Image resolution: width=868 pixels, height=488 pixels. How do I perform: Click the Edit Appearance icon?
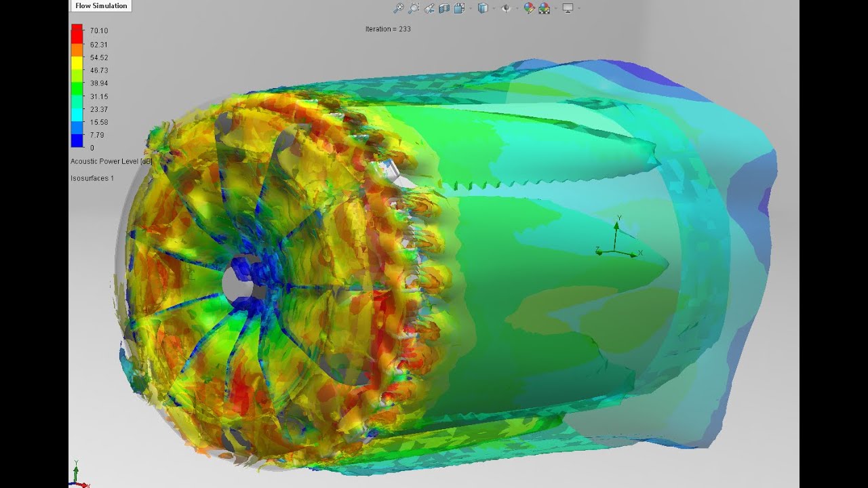529,8
